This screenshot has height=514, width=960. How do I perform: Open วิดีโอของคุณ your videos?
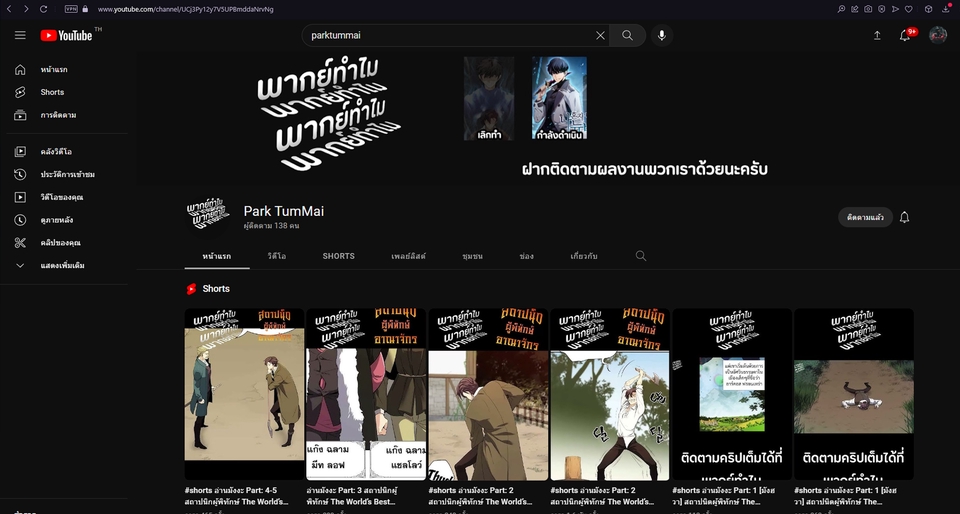point(64,197)
